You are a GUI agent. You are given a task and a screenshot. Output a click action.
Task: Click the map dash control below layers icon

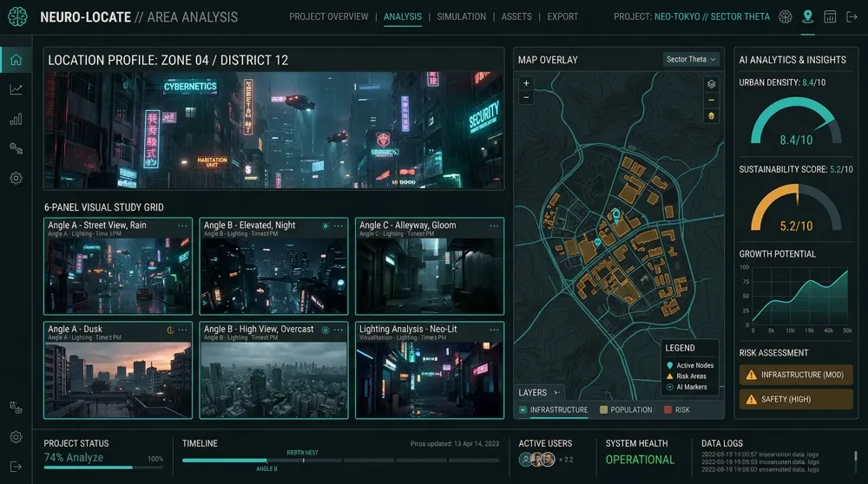[712, 100]
